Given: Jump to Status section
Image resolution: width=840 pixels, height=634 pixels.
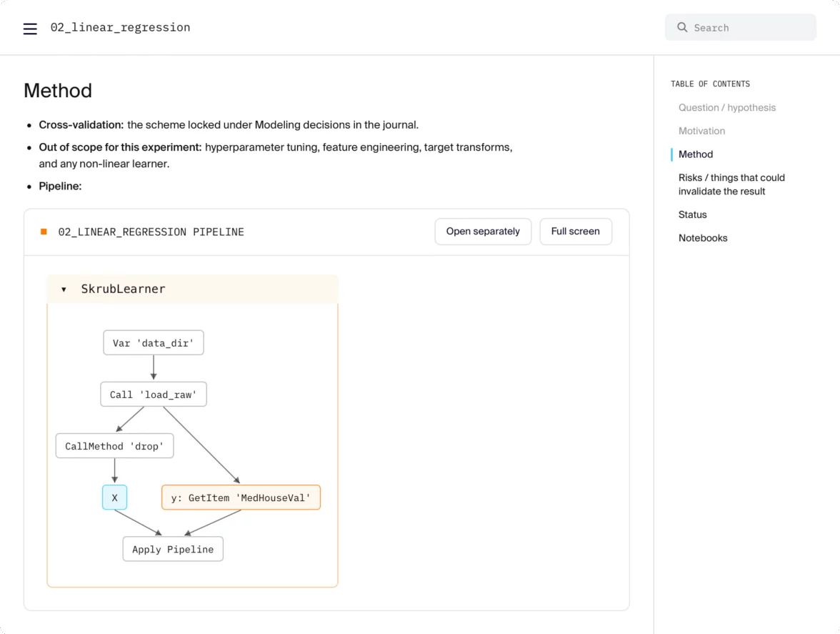Looking at the screenshot, I should click(692, 215).
